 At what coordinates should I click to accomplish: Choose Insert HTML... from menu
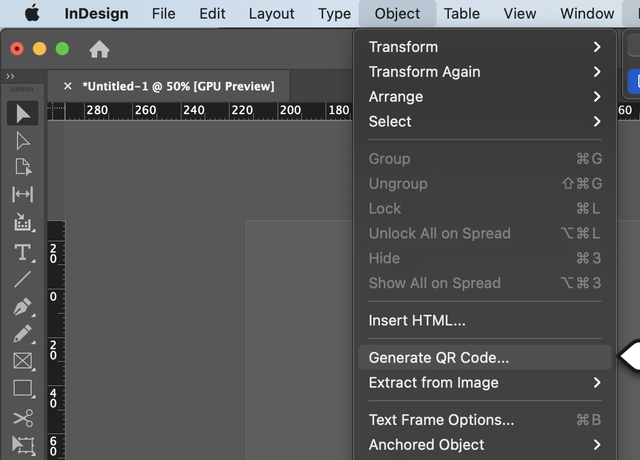(485, 320)
